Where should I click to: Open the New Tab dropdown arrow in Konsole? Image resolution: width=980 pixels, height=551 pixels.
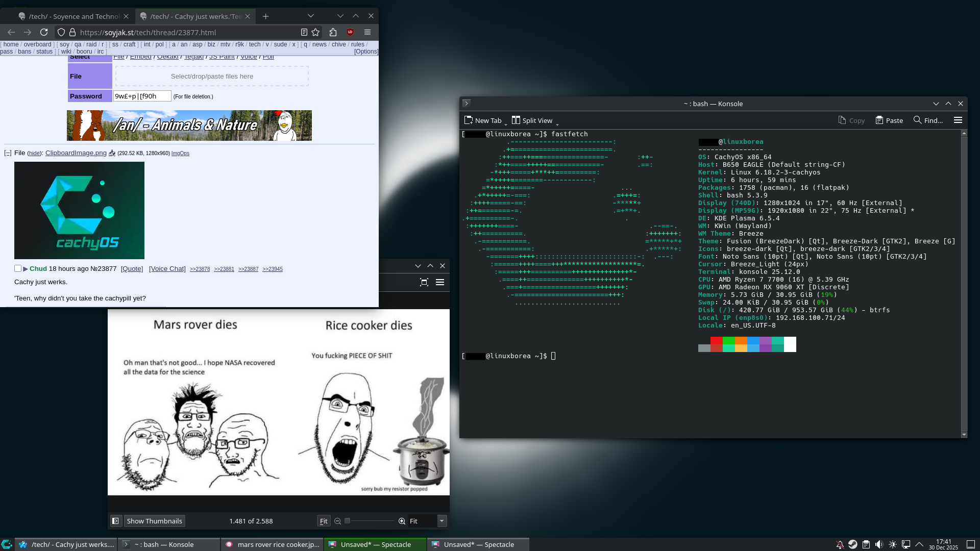(x=506, y=123)
